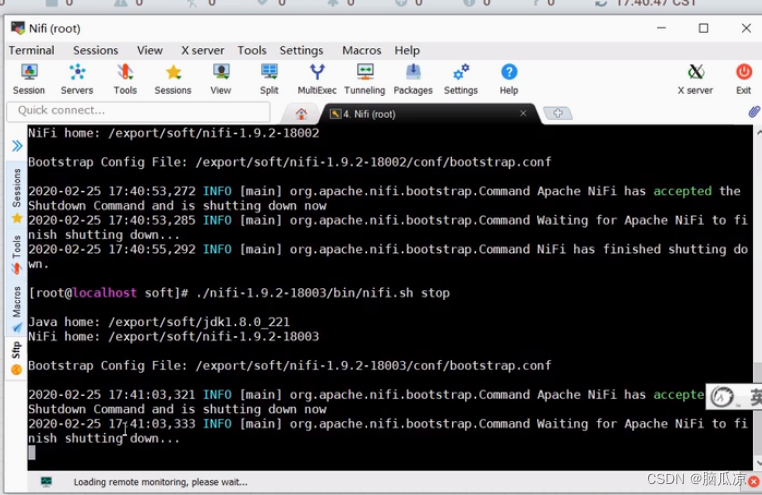This screenshot has width=762, height=495.
Task: Click the 18002 Bootstrap Config File line
Action: [x=290, y=162]
